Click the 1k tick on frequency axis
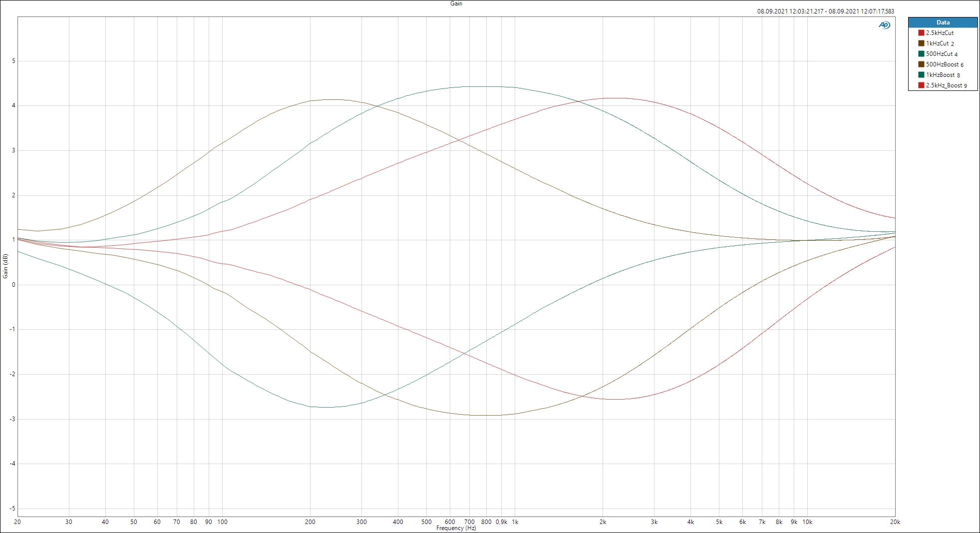Screen dimensions: 980x533 click(x=515, y=522)
